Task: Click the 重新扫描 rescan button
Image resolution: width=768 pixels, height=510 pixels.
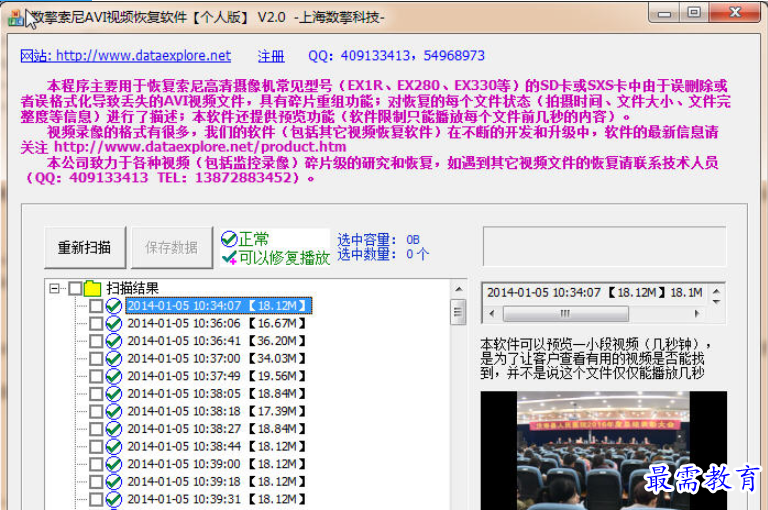Action: coord(85,247)
